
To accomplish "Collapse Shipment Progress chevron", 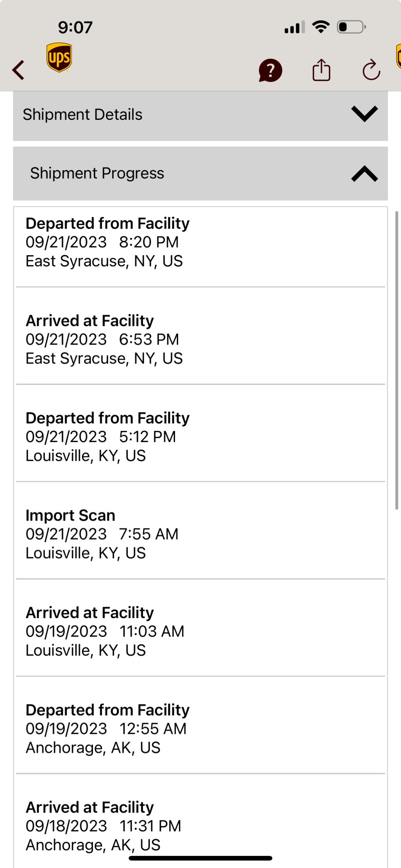I will pyautogui.click(x=365, y=174).
